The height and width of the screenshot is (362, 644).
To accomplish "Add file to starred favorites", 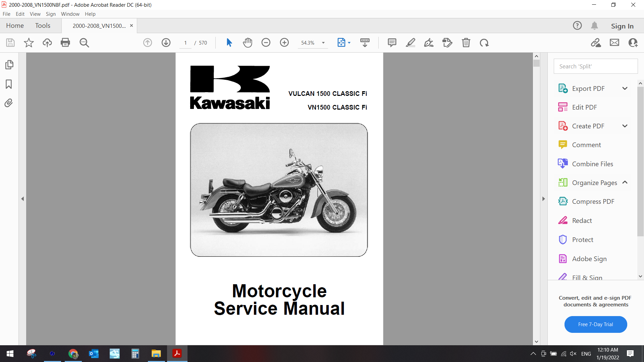I will (29, 43).
